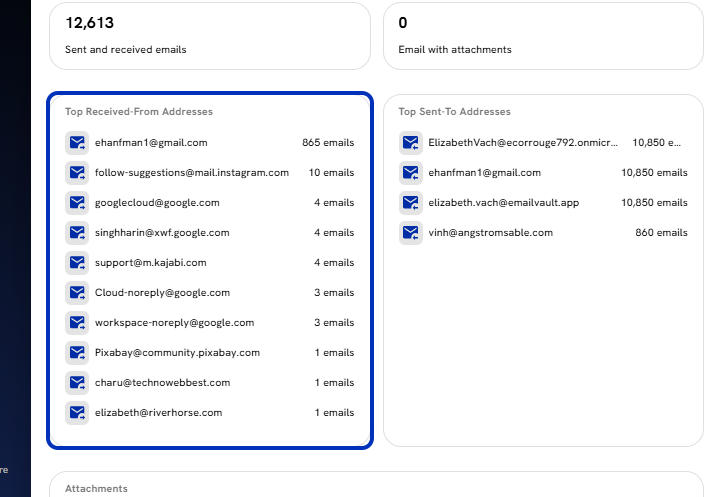The width and height of the screenshot is (715, 497).
Task: Click mail icon beside charu@technowebbest.com
Action: (x=77, y=383)
